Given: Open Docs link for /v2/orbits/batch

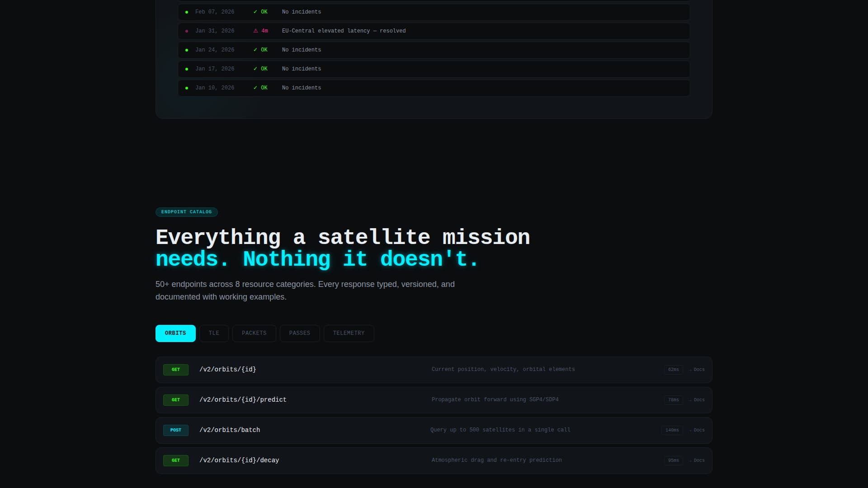Looking at the screenshot, I should (x=697, y=430).
